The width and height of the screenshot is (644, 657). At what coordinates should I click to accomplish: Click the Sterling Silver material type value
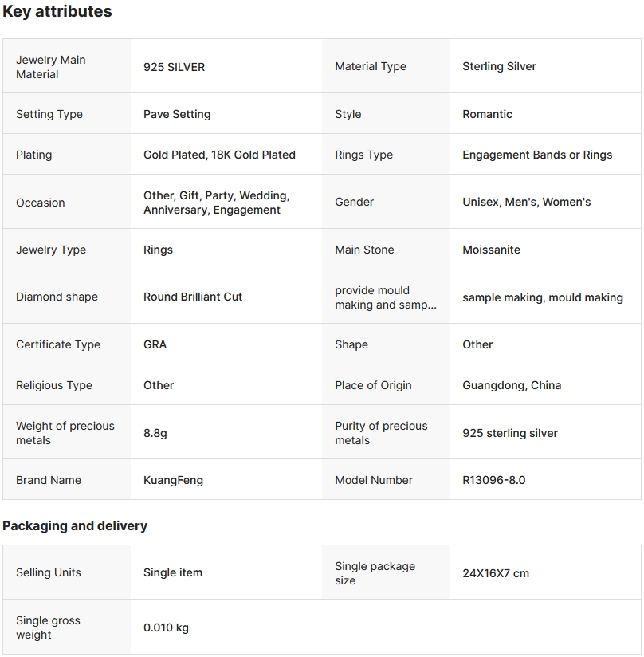pos(499,67)
